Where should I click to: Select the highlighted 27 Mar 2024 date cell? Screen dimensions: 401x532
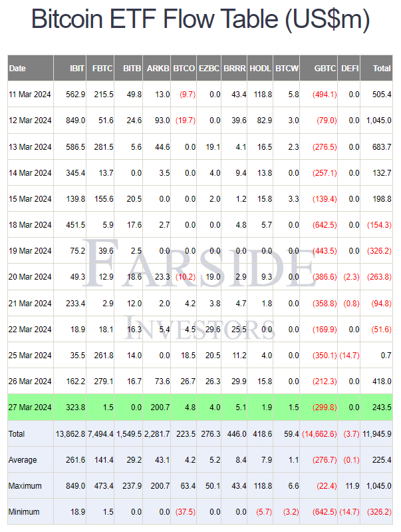click(30, 407)
